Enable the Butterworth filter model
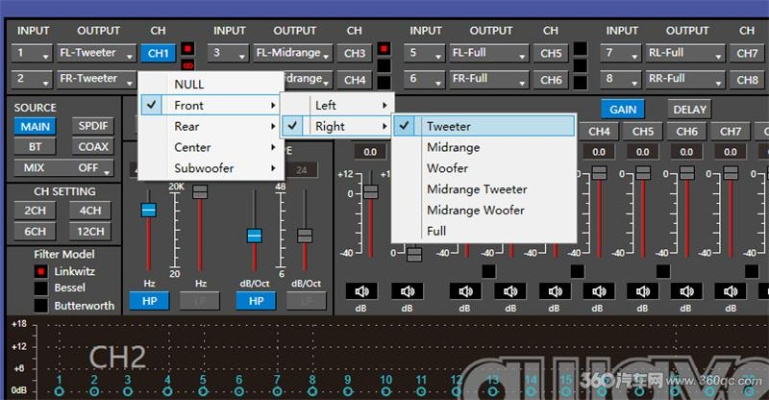 [x=41, y=306]
